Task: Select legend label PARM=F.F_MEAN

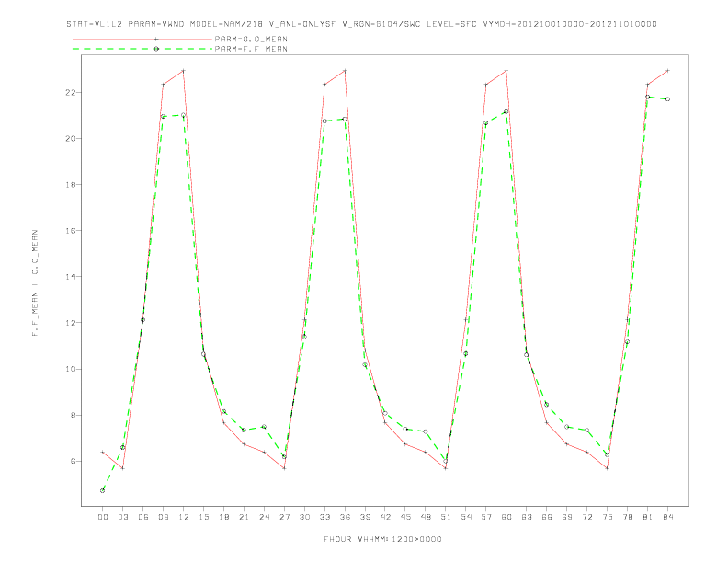Action: pos(251,49)
